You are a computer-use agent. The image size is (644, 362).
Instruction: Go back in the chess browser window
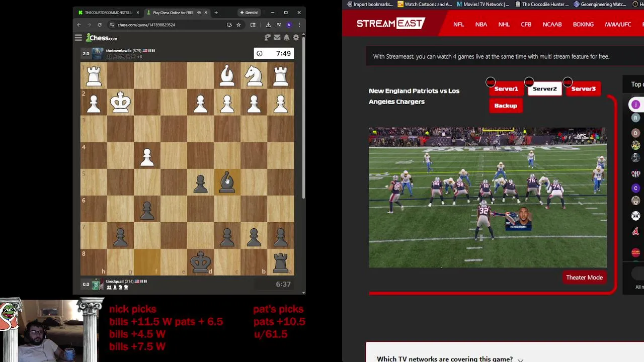pos(79,25)
